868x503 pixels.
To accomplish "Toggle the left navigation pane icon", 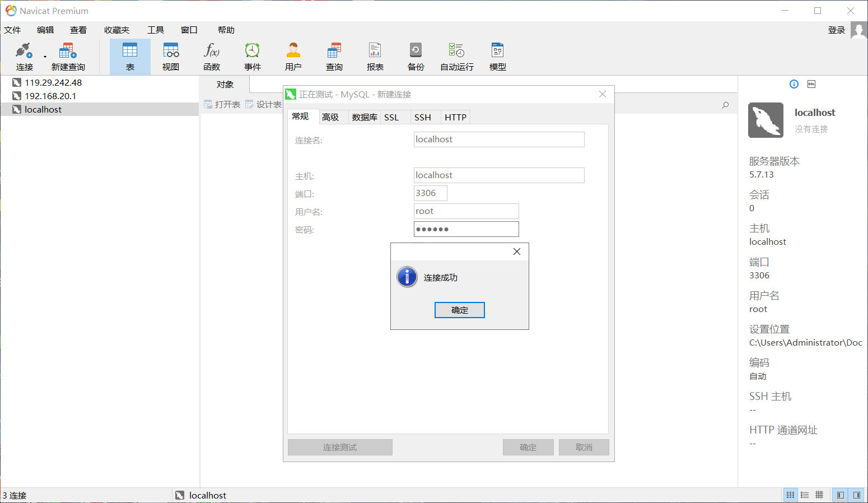I will point(840,495).
